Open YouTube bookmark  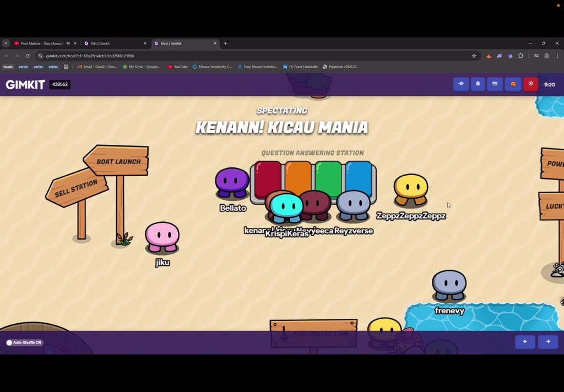point(178,67)
